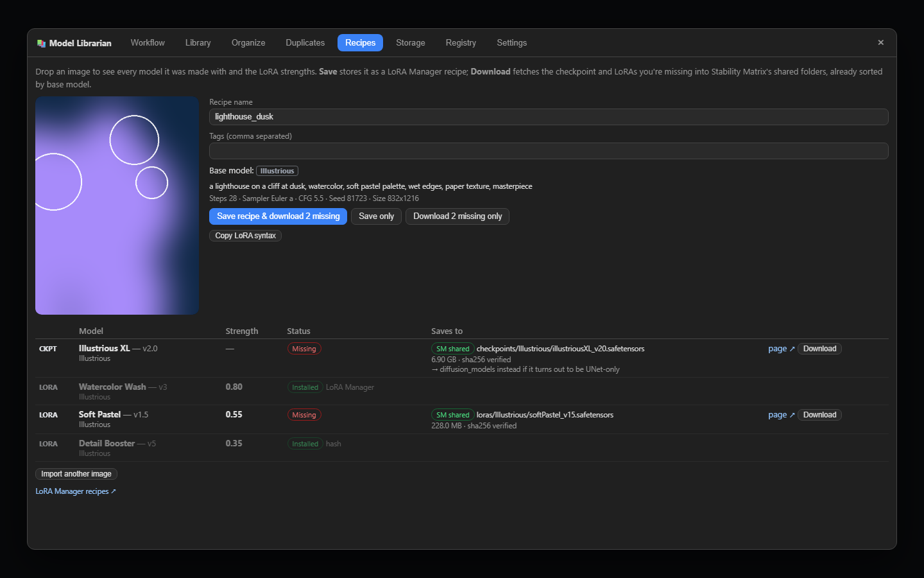Edit the Recipe name field

pos(549,117)
